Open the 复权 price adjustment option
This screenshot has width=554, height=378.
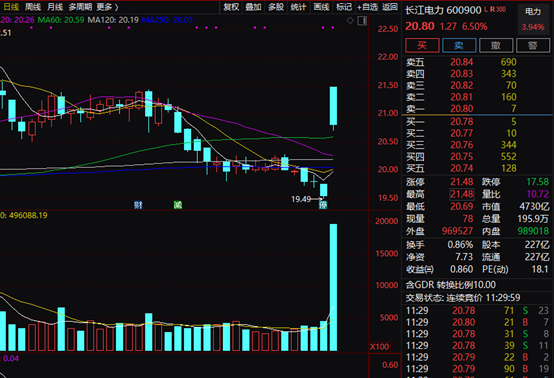[231, 7]
